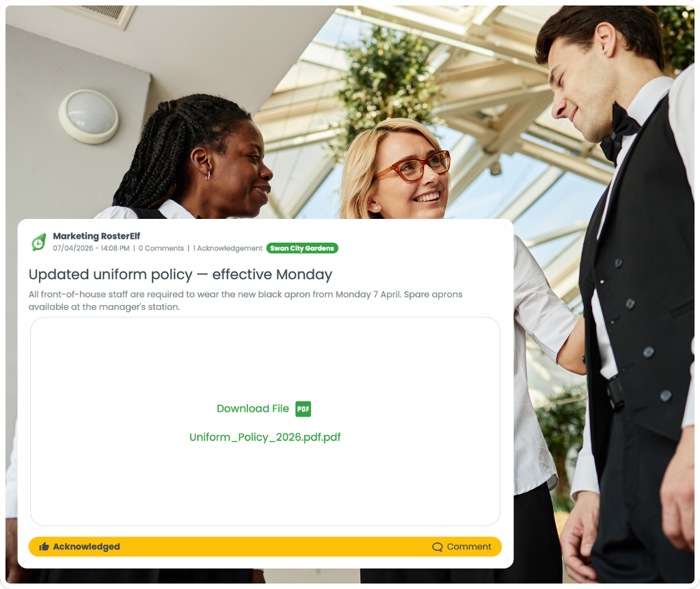Viewport: 700px width, 589px height.
Task: Open the Marketing RosterElf author profile name
Action: (x=96, y=236)
